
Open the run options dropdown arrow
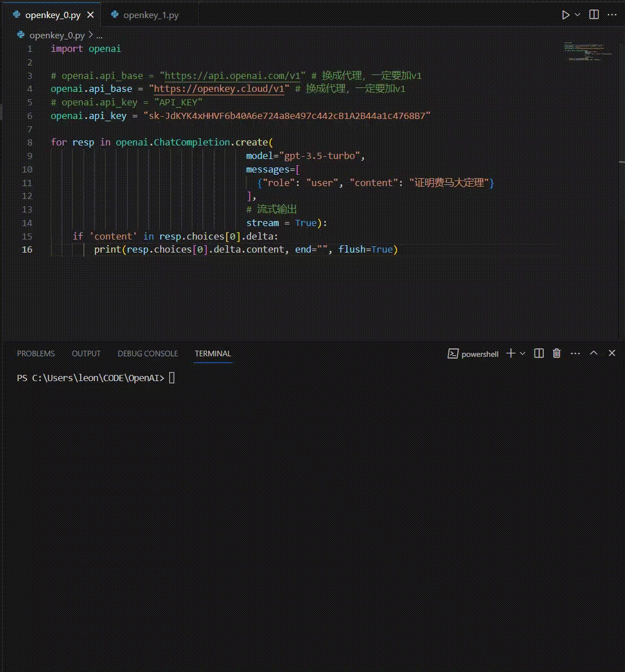577,15
